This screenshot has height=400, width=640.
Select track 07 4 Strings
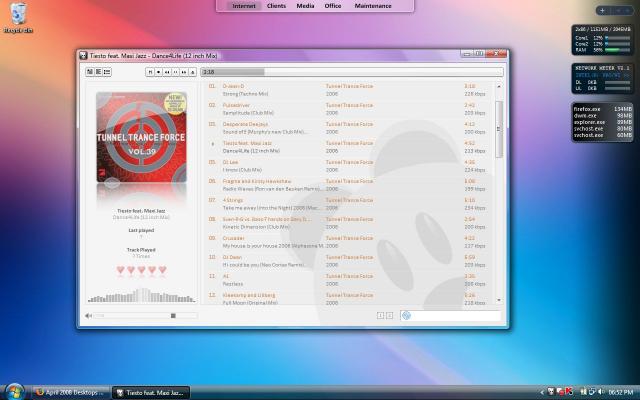[x=347, y=204]
